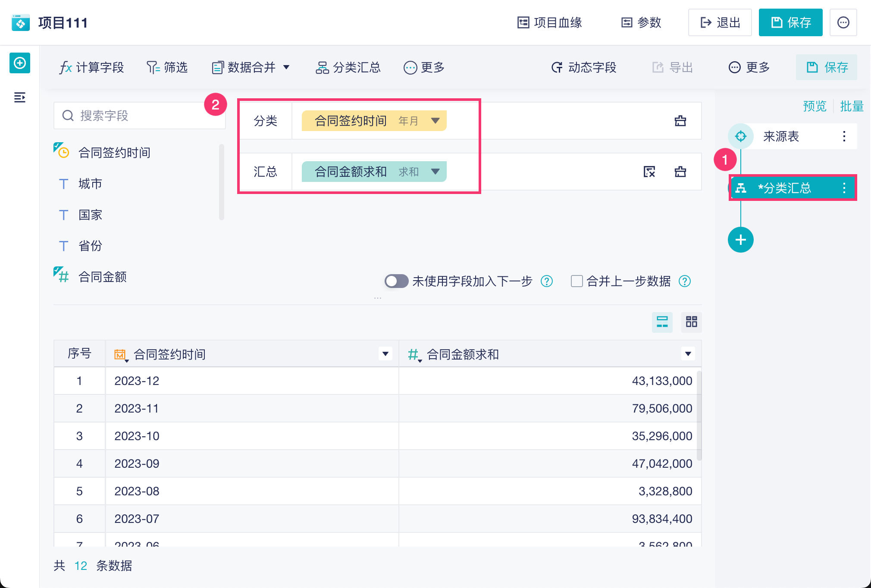Switch to grid card view icon
The width and height of the screenshot is (871, 588).
(691, 322)
